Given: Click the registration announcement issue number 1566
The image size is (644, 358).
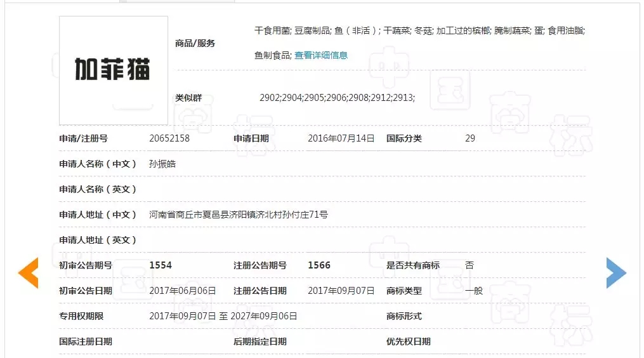Looking at the screenshot, I should click(319, 265).
